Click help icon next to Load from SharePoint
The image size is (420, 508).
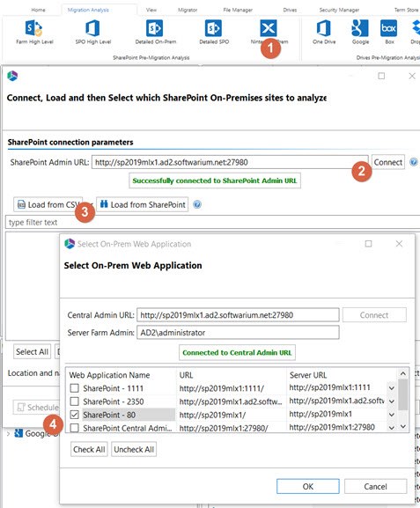pos(197,204)
